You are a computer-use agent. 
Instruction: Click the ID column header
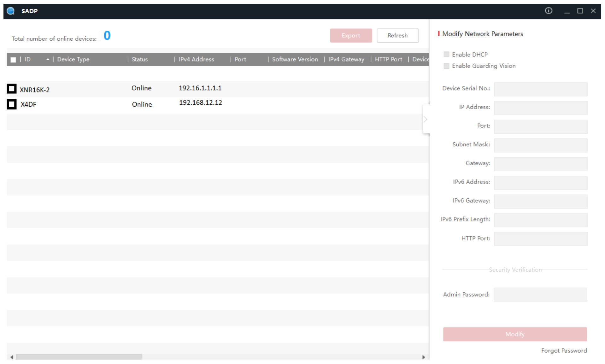tap(28, 59)
